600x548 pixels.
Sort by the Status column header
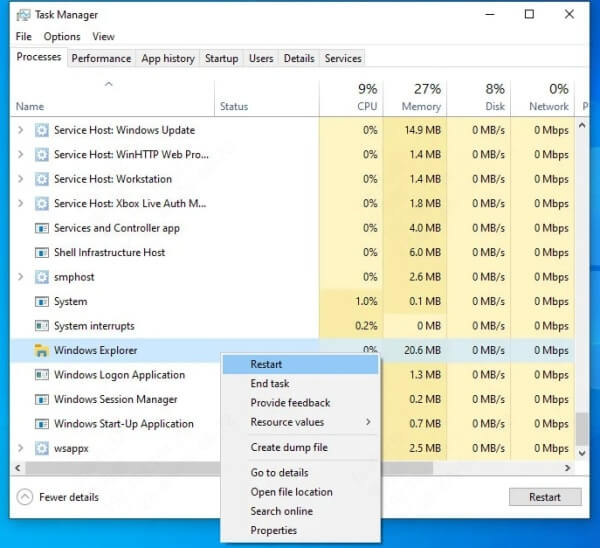(267, 98)
